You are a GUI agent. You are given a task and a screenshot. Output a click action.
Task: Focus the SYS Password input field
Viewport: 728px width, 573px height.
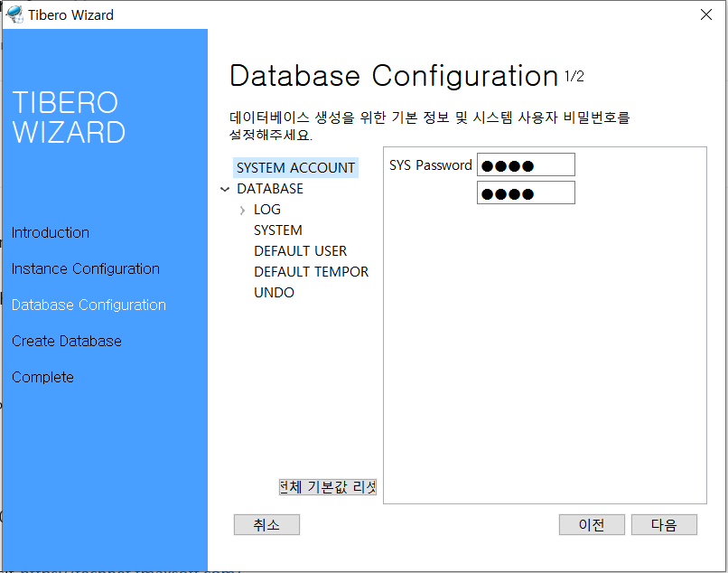[x=526, y=164]
